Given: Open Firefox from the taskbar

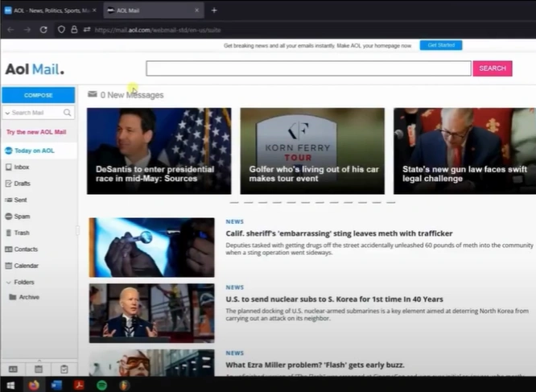Looking at the screenshot, I should [34, 386].
